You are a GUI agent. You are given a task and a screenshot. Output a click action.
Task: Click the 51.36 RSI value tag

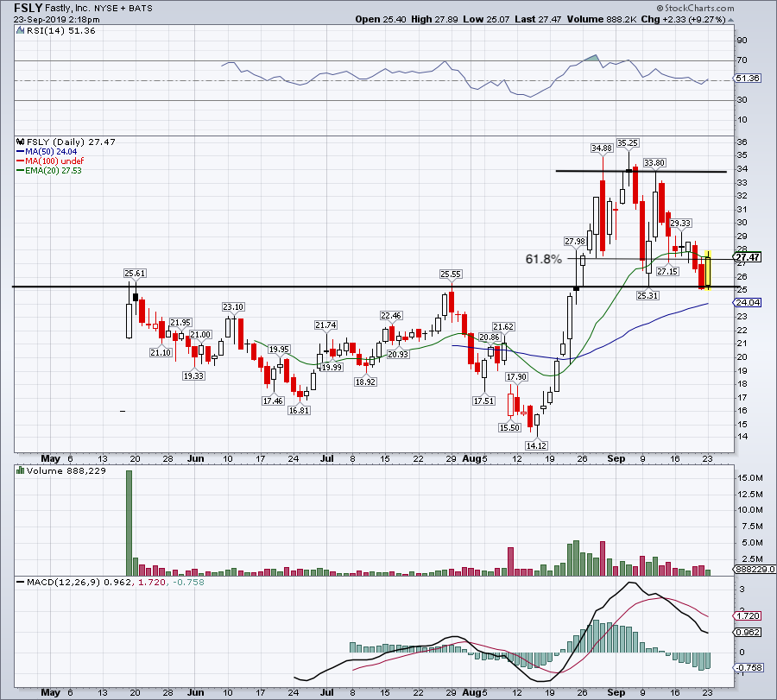(x=748, y=79)
